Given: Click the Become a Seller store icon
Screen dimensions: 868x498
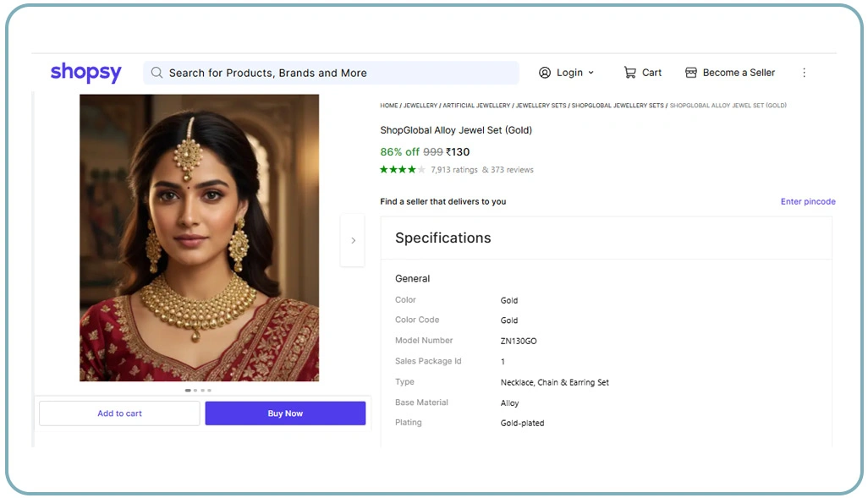Looking at the screenshot, I should coord(691,73).
